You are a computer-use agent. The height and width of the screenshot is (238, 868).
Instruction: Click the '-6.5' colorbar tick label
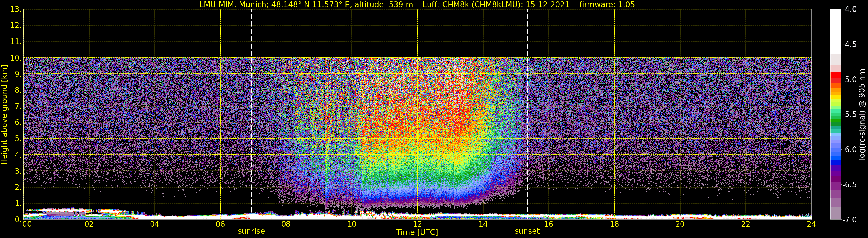(x=849, y=184)
